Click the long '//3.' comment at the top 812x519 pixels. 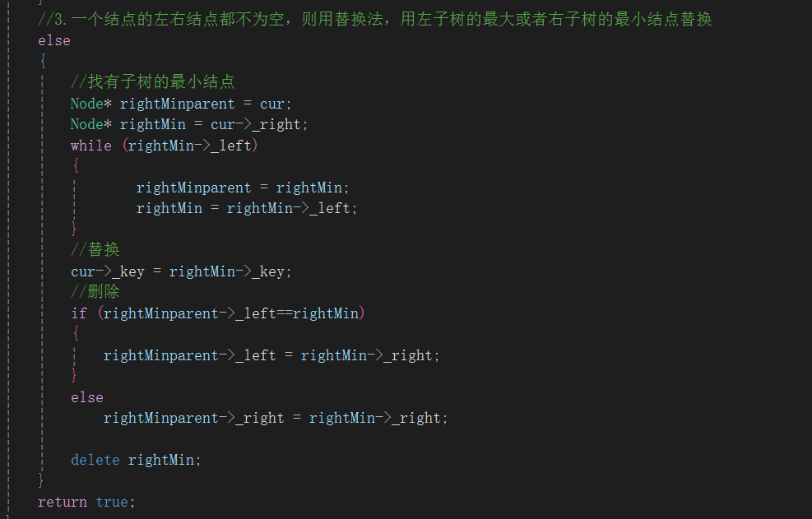(x=375, y=20)
